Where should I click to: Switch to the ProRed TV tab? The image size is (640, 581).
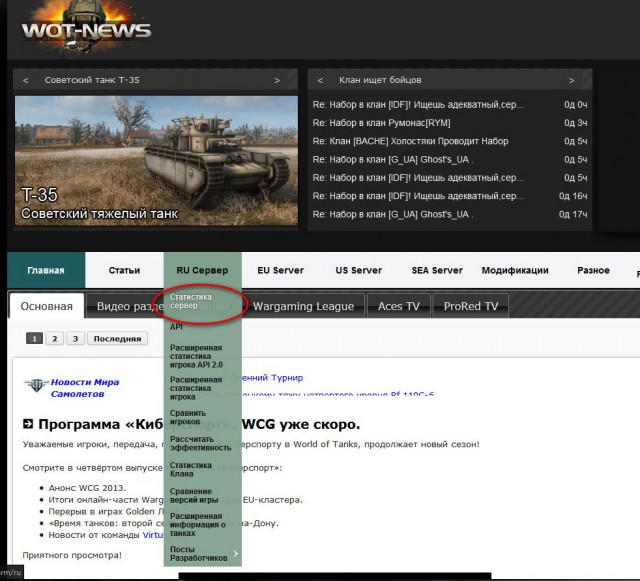pos(471,306)
